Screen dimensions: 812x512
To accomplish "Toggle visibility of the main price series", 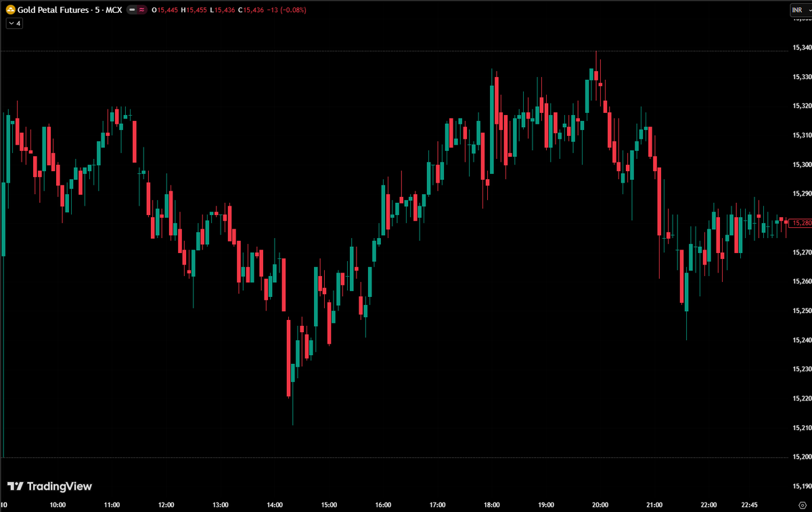I will [x=132, y=9].
